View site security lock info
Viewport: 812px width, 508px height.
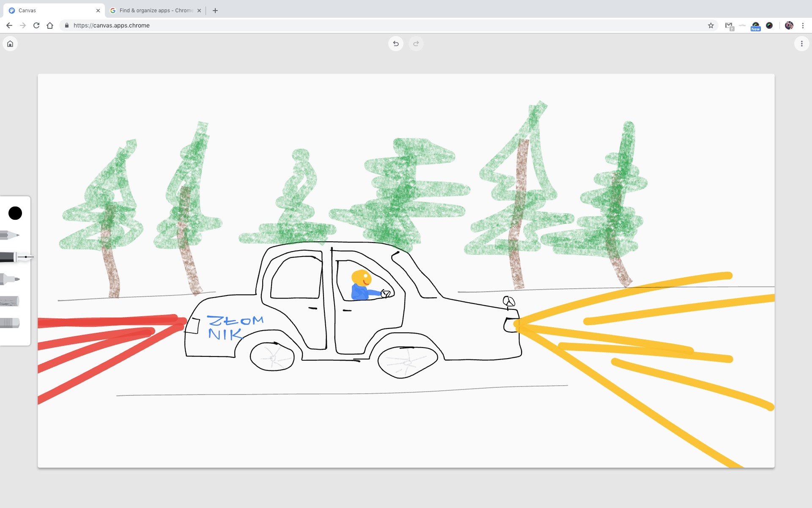point(67,25)
